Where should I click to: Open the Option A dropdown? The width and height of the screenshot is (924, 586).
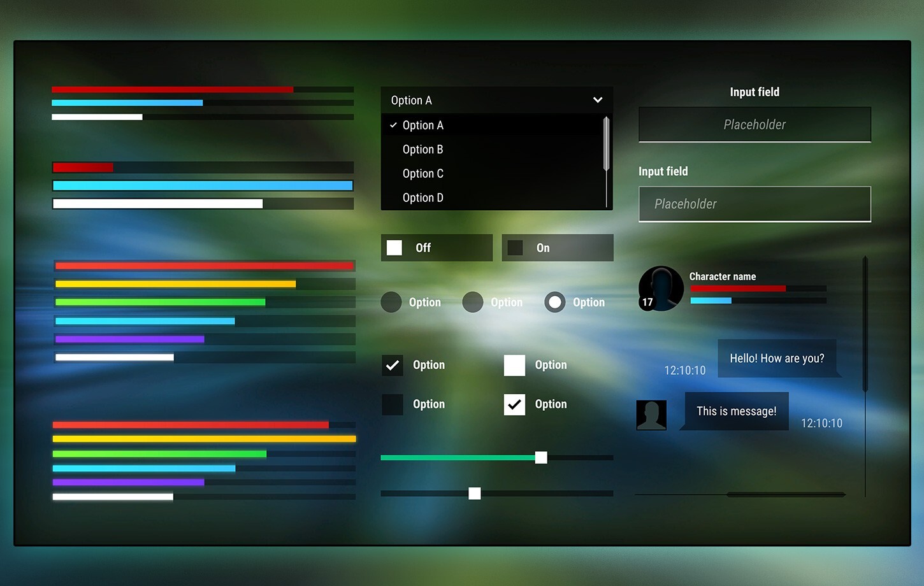[x=497, y=100]
